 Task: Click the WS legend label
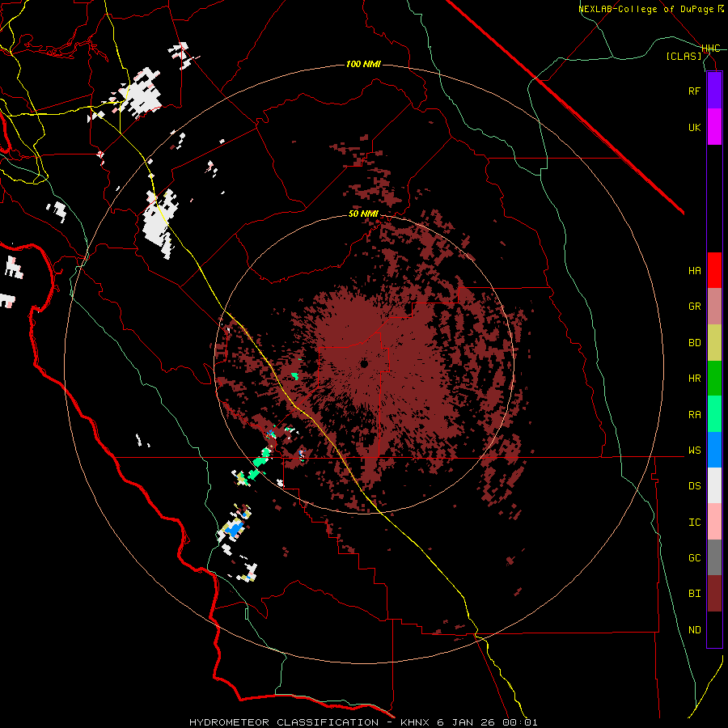[x=694, y=451]
